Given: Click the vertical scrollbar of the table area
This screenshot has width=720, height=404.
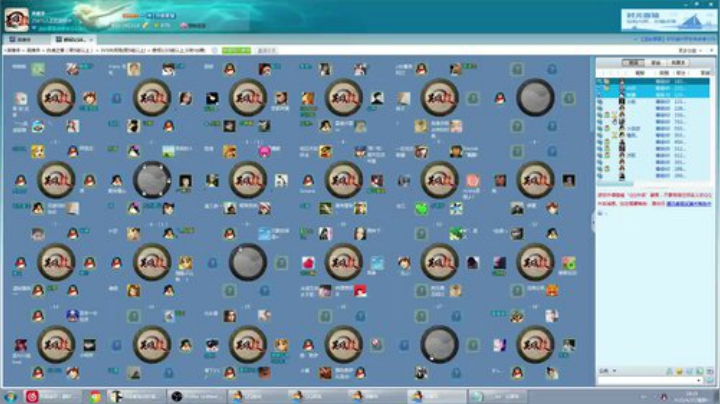Looking at the screenshot, I should [x=591, y=94].
